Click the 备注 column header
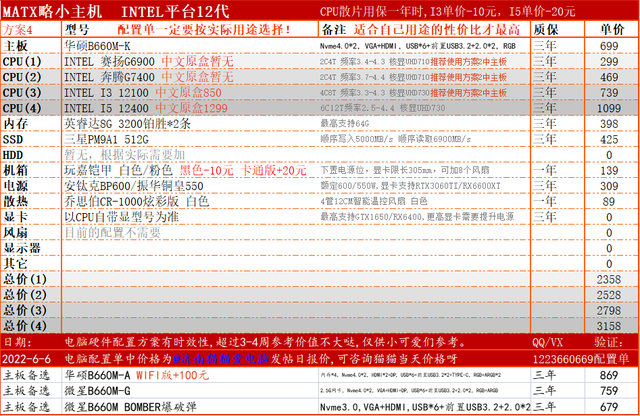 334,30
